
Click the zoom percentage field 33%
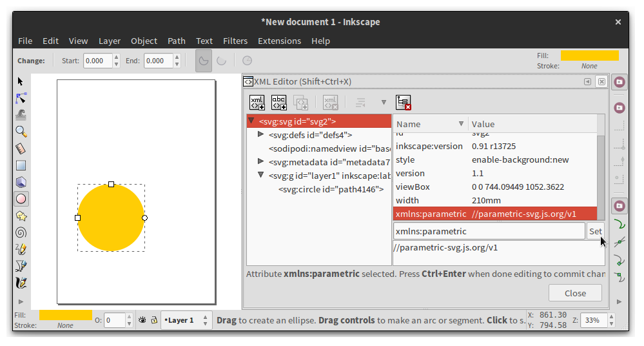point(594,320)
